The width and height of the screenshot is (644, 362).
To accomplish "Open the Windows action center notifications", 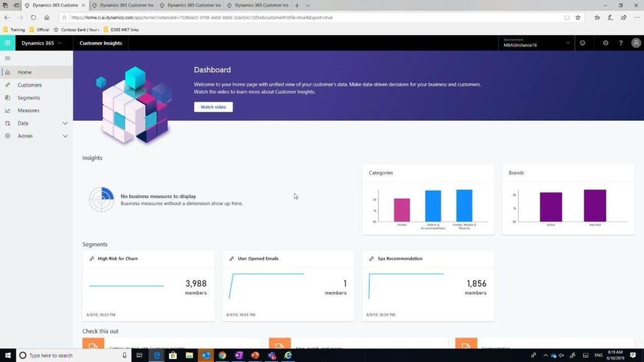I will pyautogui.click(x=633, y=356).
